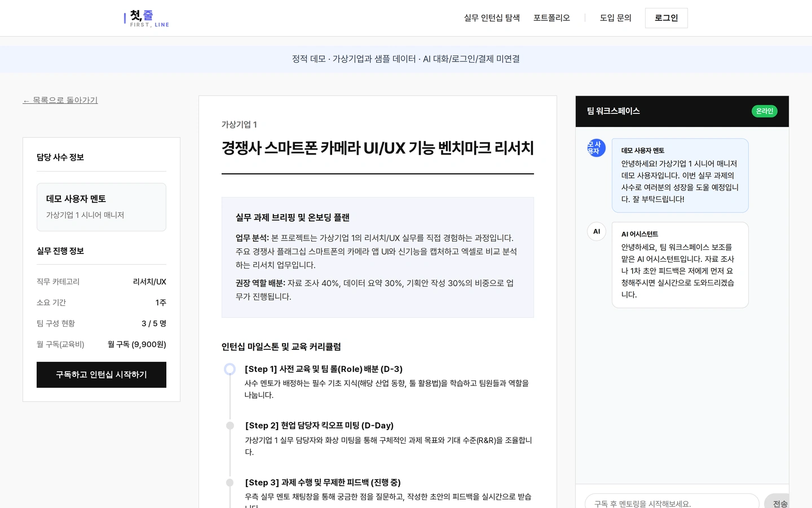Open 실무 인턴십 탐색 menu
Image resolution: width=812 pixels, height=508 pixels.
pos(492,18)
